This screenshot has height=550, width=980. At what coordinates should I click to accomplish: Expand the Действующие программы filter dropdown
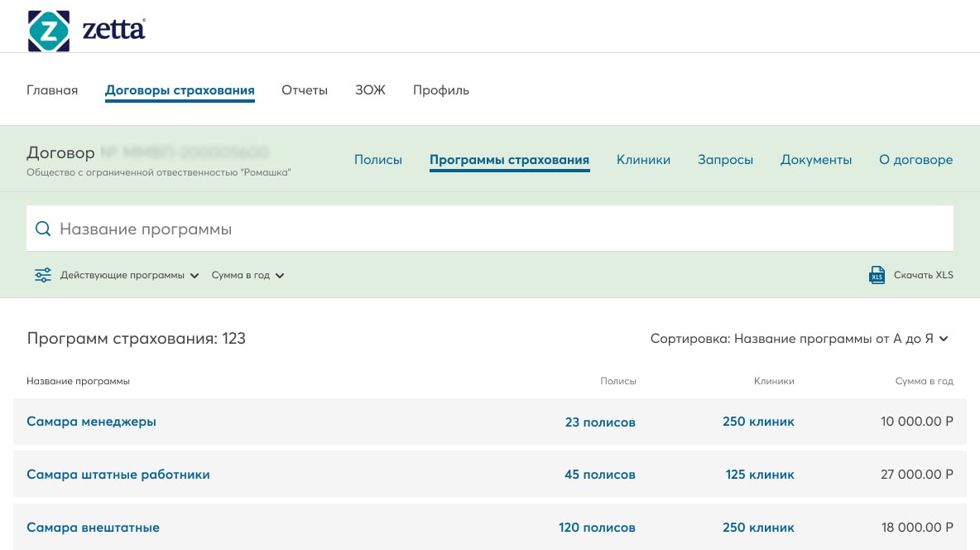[x=129, y=275]
